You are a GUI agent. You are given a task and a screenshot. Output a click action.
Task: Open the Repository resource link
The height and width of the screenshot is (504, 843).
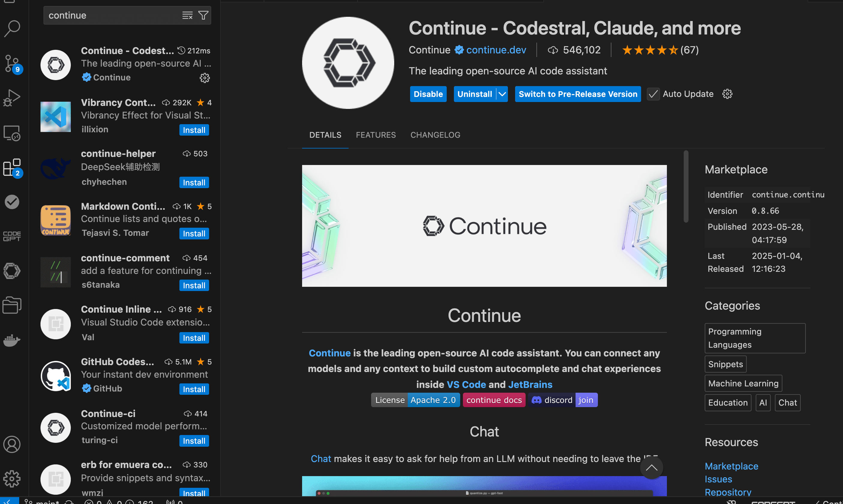point(728,492)
